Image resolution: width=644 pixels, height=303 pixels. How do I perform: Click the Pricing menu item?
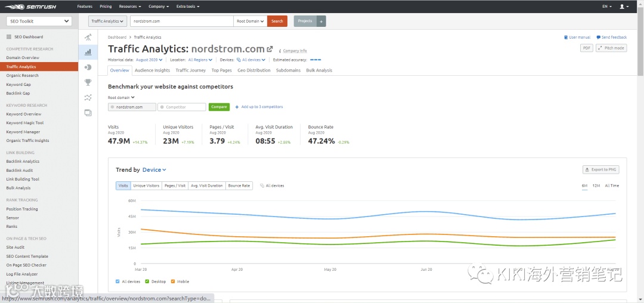click(x=106, y=7)
